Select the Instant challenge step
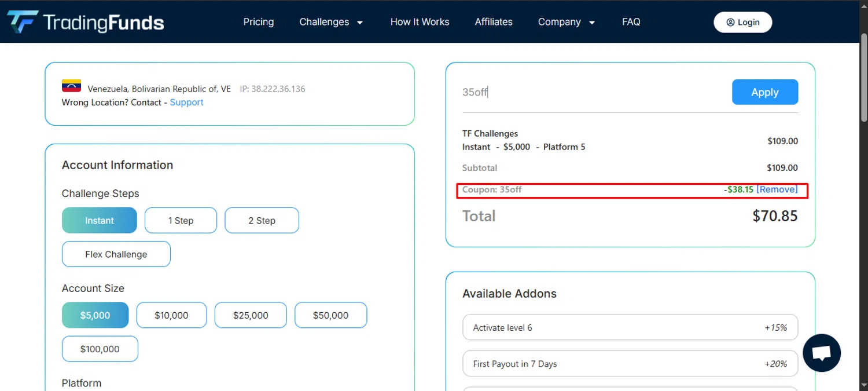The width and height of the screenshot is (868, 391). pos(100,220)
